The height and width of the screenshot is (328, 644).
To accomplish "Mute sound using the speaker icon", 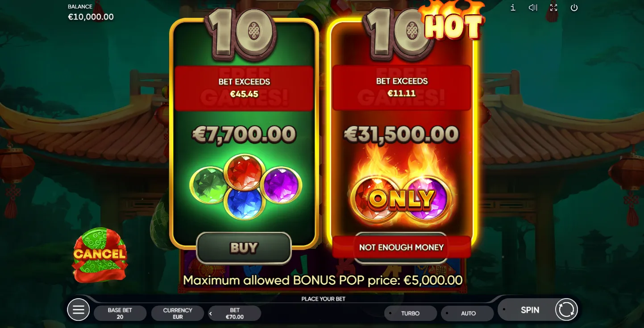I will pos(533,8).
